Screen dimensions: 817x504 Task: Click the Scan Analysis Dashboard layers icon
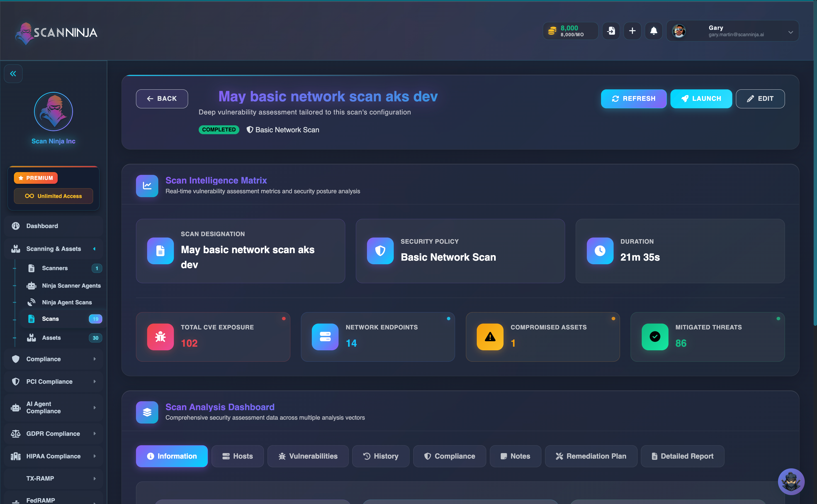click(x=147, y=412)
